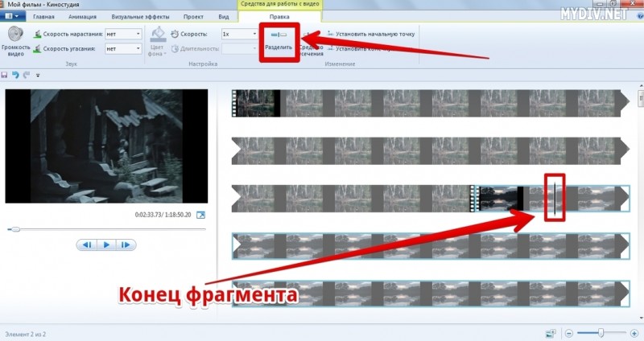Image resolution: width=644 pixels, height=341 pixels.
Task: Open the Средство усечения trim tool
Action: 311,43
